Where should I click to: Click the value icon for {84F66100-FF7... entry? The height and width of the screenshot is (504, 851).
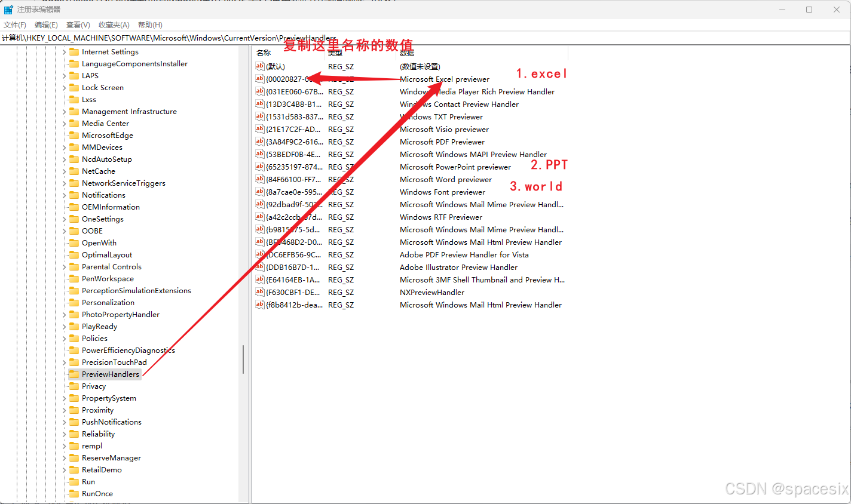tap(259, 179)
